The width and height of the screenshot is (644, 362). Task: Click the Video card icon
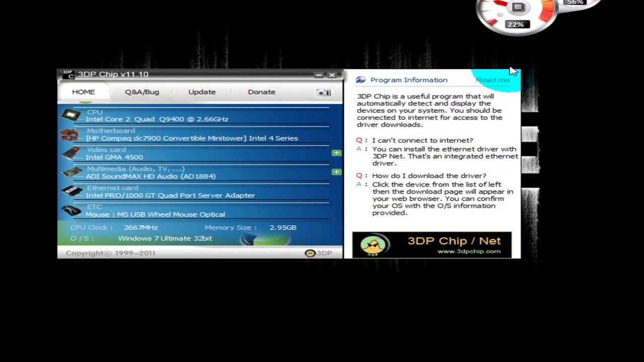point(70,153)
